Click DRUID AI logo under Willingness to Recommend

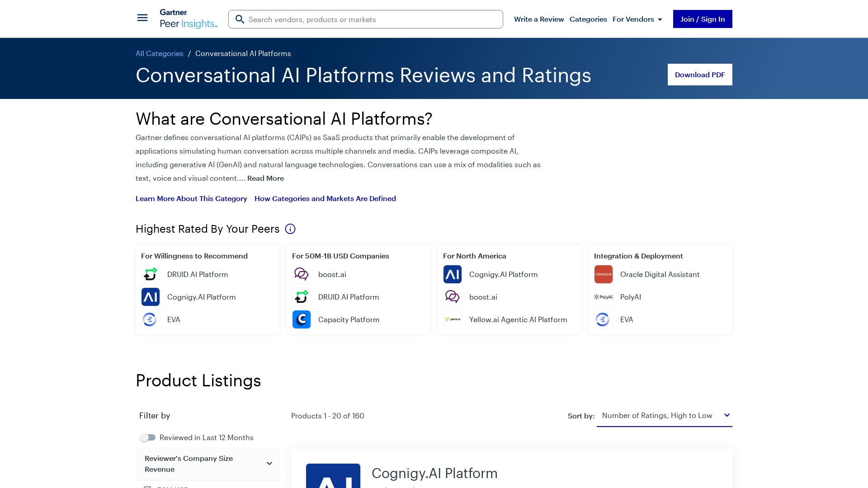pos(150,274)
